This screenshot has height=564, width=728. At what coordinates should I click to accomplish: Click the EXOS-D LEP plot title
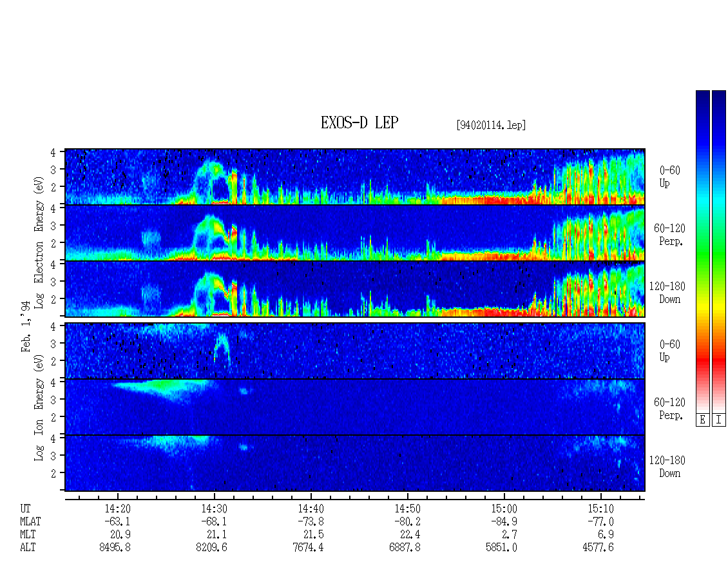click(359, 122)
